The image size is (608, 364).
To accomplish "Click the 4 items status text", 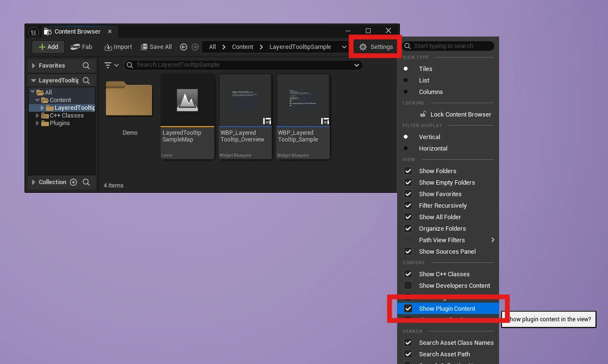I will [114, 186].
